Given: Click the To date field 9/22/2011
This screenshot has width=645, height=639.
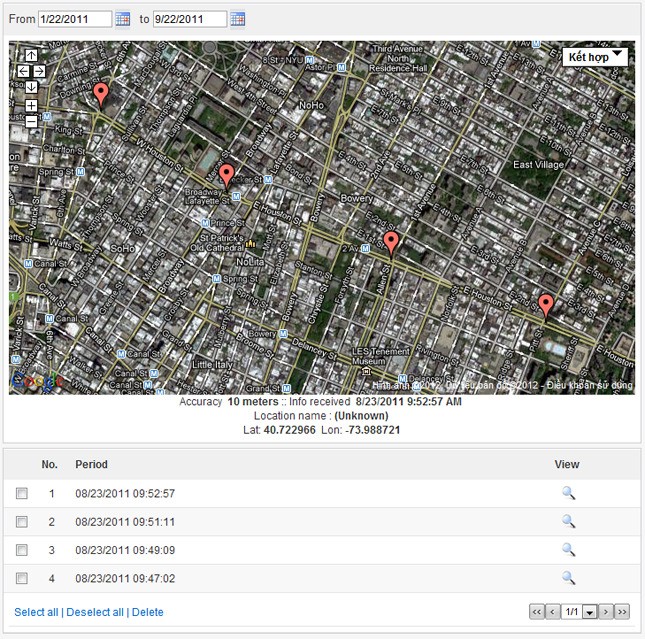Looking at the screenshot, I should [190, 19].
